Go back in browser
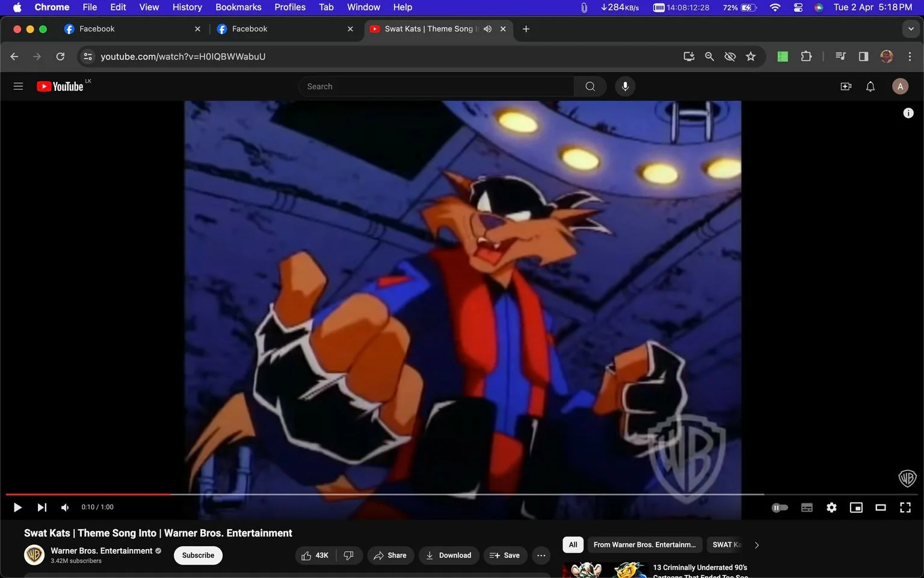 14,57
